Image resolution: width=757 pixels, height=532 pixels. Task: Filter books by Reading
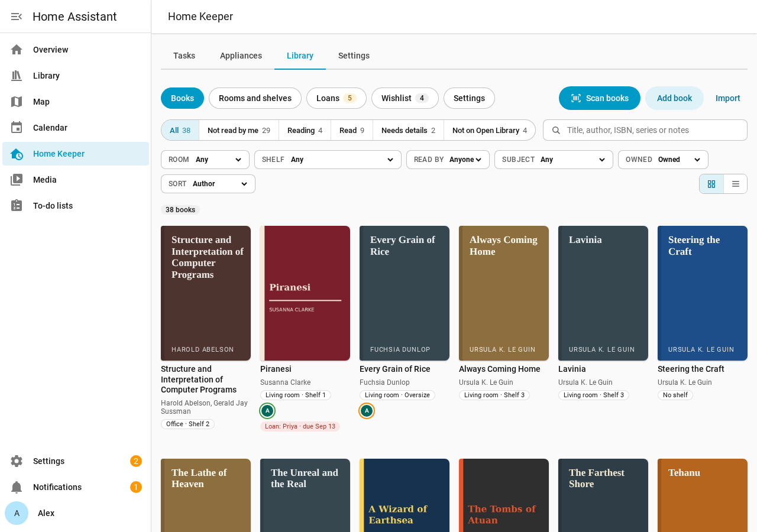(305, 130)
